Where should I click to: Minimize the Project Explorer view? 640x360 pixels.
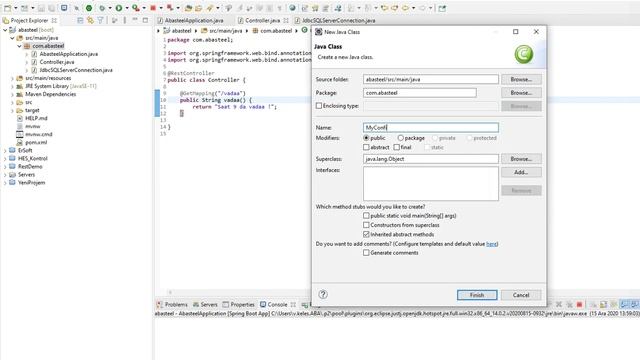(135, 20)
